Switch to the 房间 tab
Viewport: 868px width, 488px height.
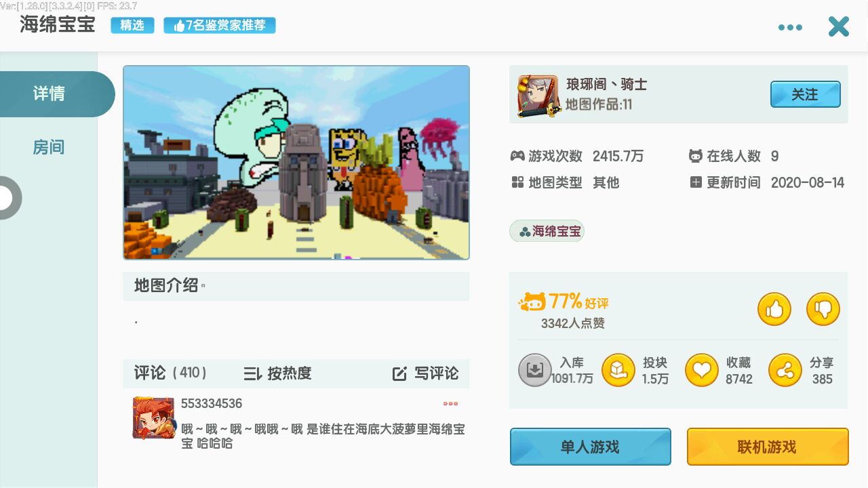click(x=49, y=147)
